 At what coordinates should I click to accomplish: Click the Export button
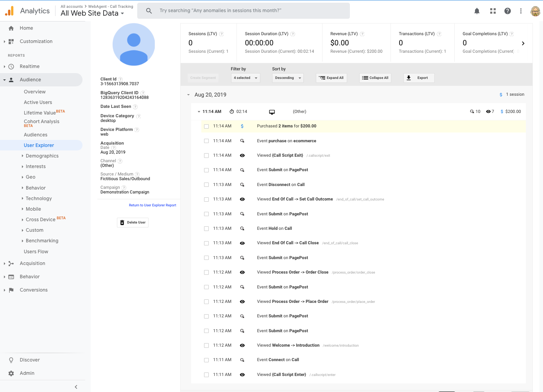pos(419,78)
